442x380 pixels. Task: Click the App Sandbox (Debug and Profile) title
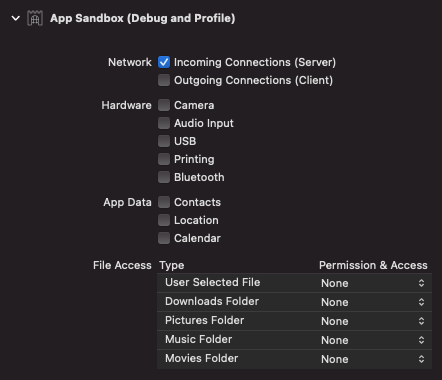(143, 18)
